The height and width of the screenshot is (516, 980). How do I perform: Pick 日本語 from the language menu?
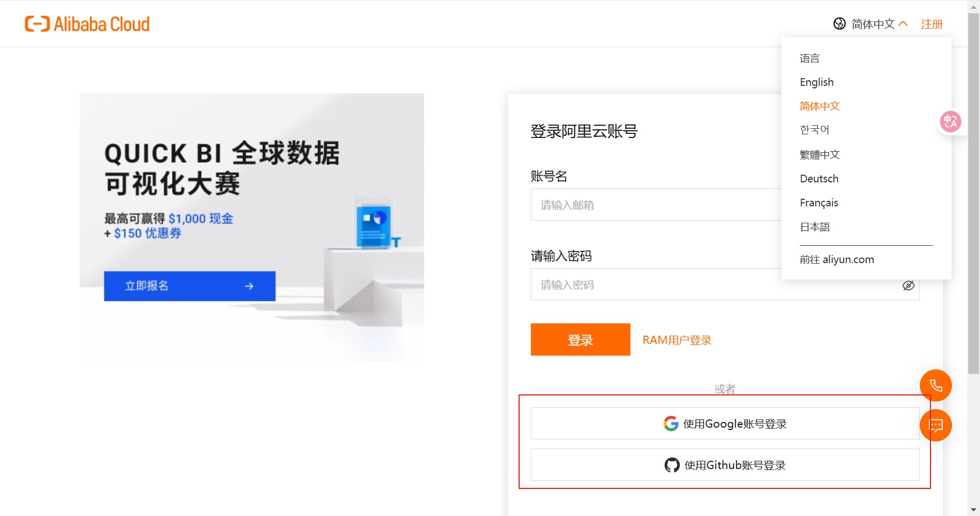click(815, 227)
